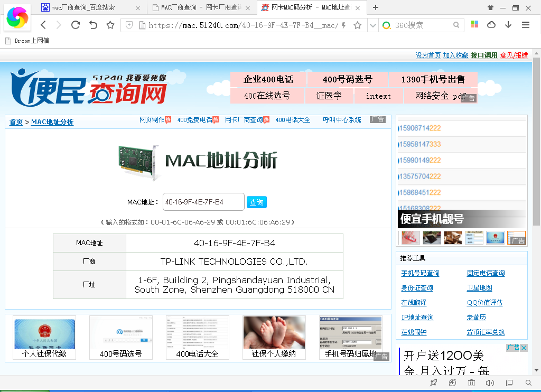
Task: Switch to mac厂商查询_百度搜索 tab
Action: pos(83,7)
